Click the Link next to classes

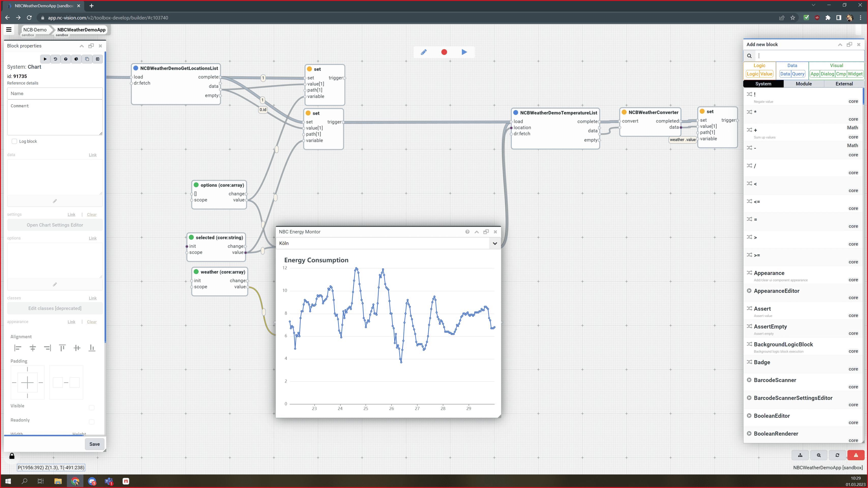pyautogui.click(x=93, y=298)
